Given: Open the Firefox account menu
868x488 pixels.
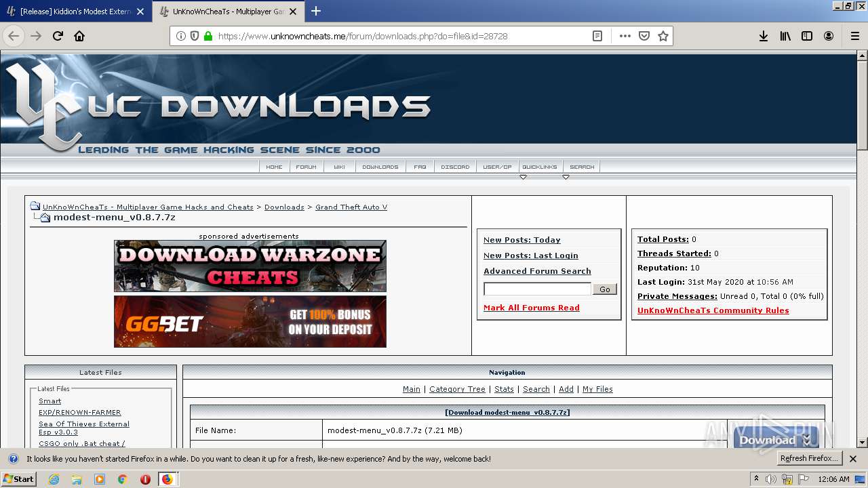Looking at the screenshot, I should [829, 36].
